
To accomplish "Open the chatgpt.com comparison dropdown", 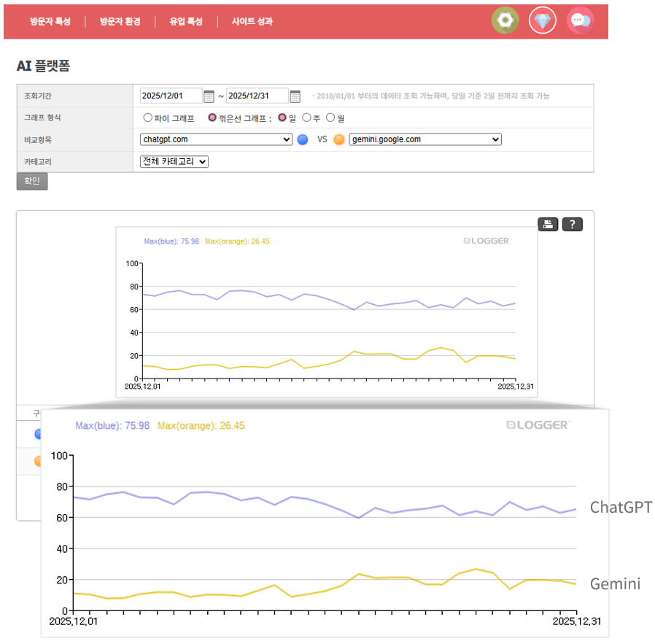I will [215, 139].
